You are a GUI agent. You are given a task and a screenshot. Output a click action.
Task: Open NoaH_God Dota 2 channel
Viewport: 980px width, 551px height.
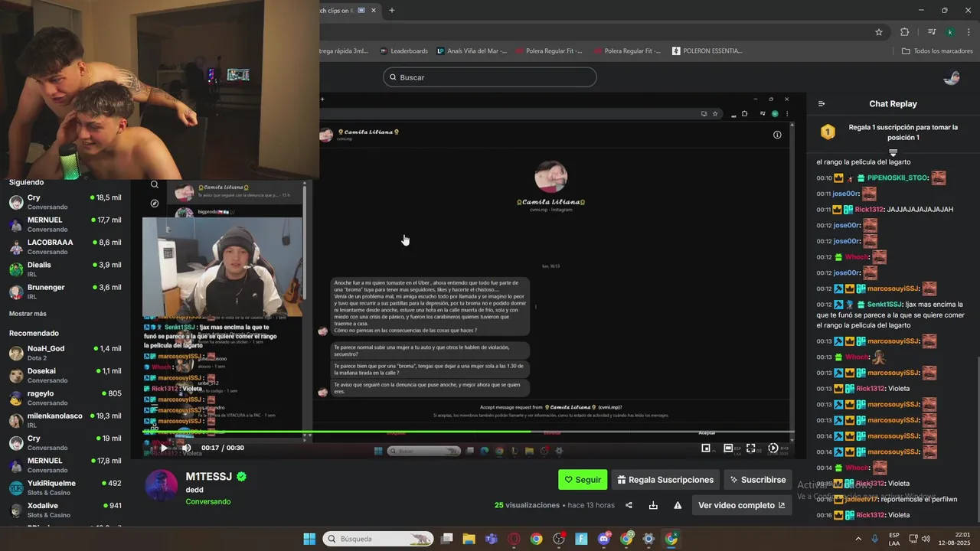(x=65, y=353)
